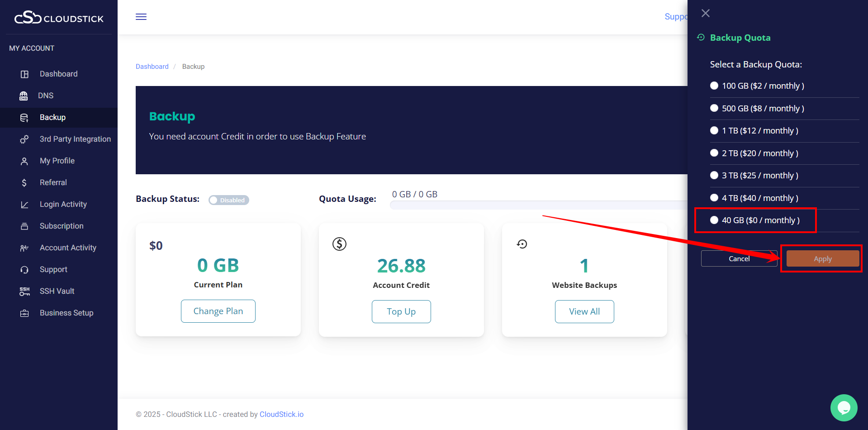The image size is (868, 430).
Task: Click the DNS globe icon in sidebar
Action: point(24,96)
